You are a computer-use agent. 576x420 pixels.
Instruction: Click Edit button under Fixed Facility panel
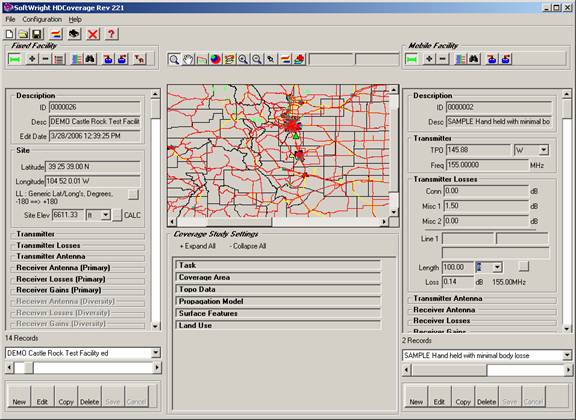(x=42, y=396)
